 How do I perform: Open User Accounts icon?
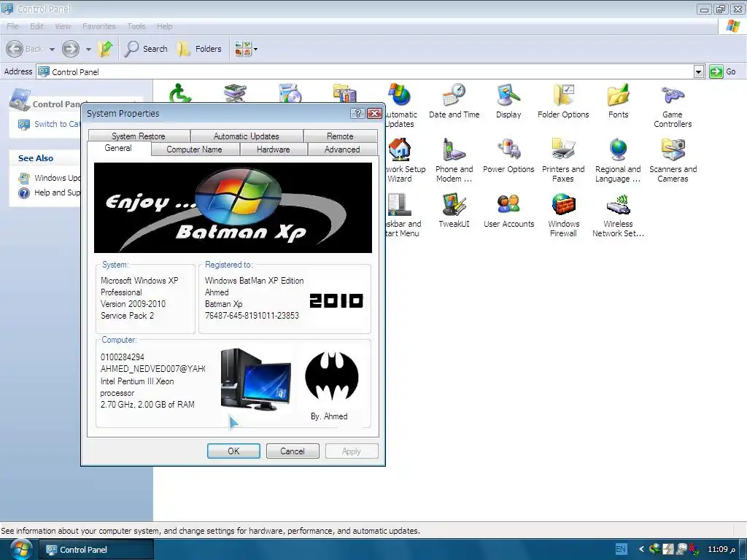click(508, 211)
